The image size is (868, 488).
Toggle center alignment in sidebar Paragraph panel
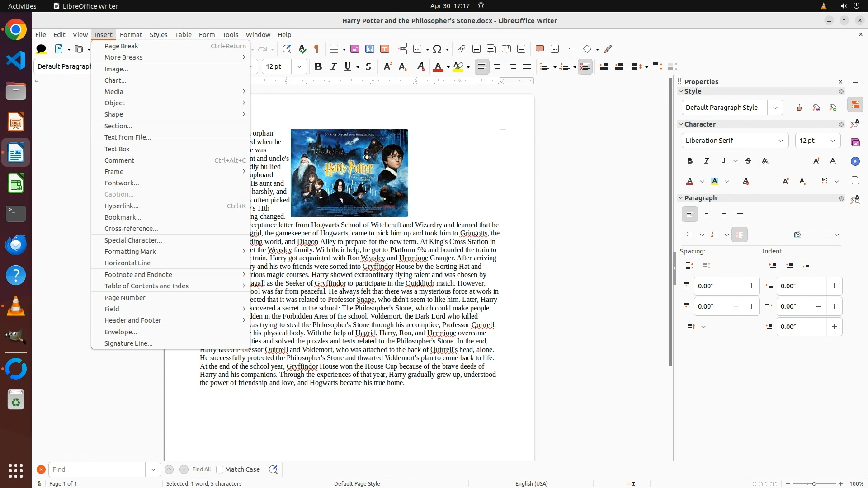707,214
